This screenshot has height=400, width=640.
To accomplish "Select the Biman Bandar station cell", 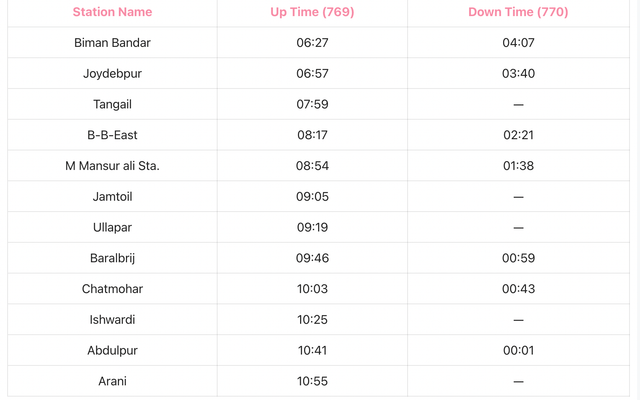I will pyautogui.click(x=112, y=42).
